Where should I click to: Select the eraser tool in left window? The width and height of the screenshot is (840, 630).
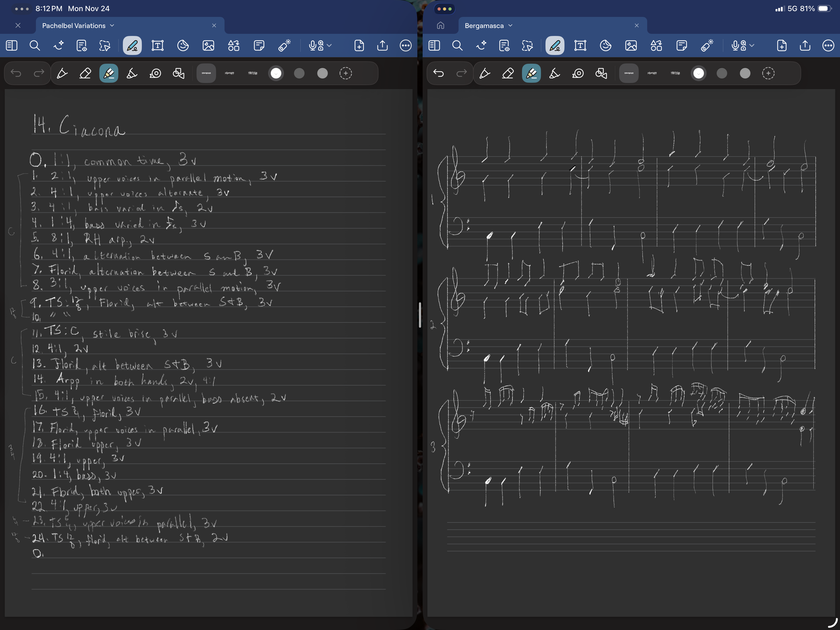point(85,73)
